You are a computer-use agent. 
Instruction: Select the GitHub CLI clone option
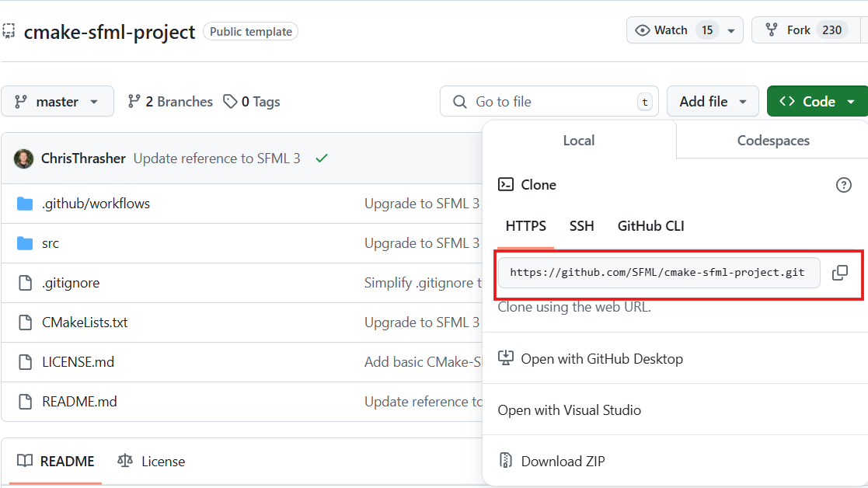651,226
